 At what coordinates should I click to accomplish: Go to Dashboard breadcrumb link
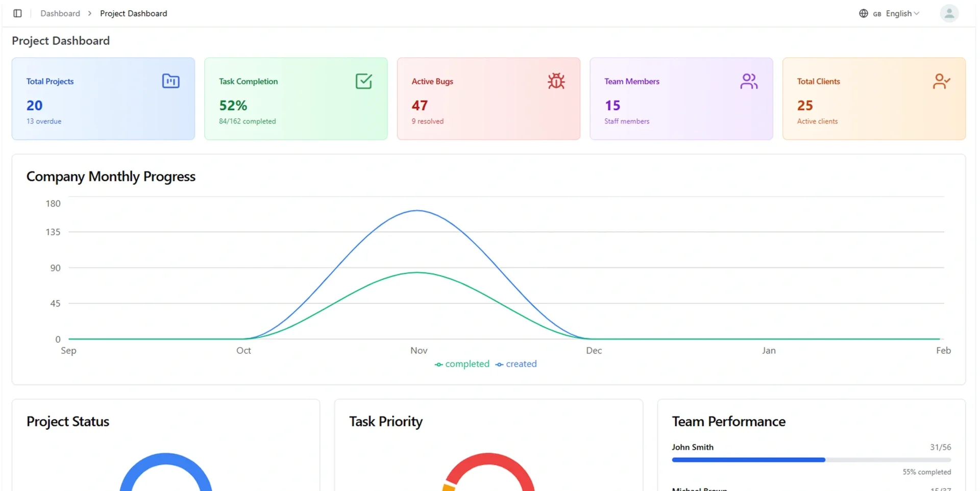(x=60, y=13)
